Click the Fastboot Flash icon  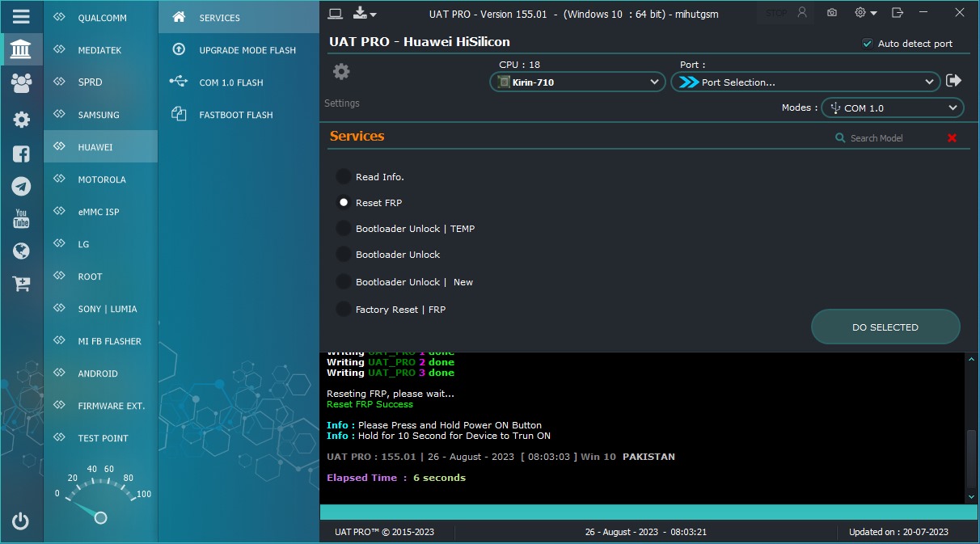click(x=180, y=114)
